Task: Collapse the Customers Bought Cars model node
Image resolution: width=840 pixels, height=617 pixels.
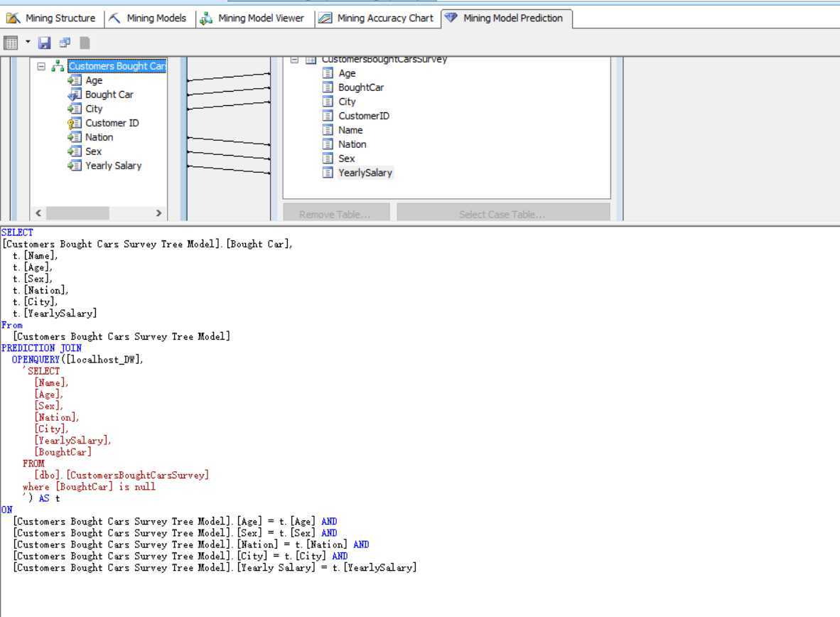Action: click(x=41, y=66)
